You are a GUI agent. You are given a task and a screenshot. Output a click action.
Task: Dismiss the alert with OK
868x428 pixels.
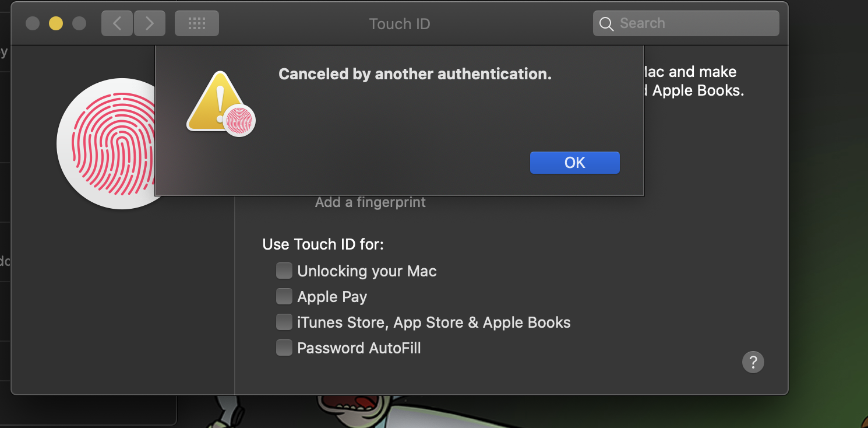pyautogui.click(x=574, y=163)
